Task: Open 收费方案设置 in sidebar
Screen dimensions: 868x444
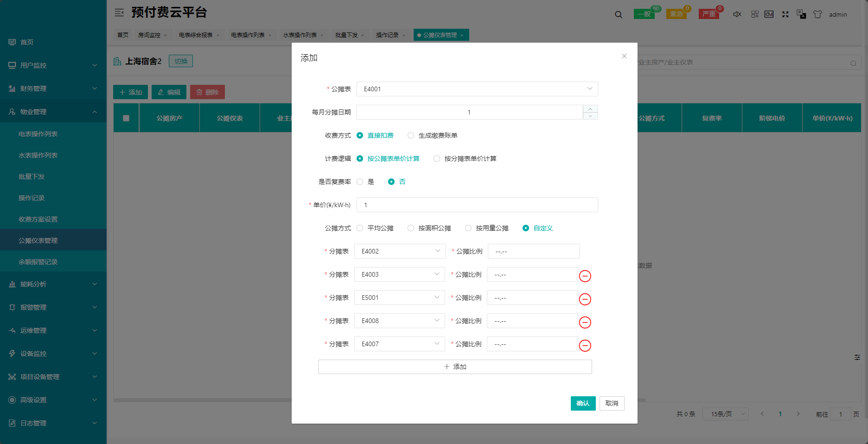Action: [x=38, y=219]
